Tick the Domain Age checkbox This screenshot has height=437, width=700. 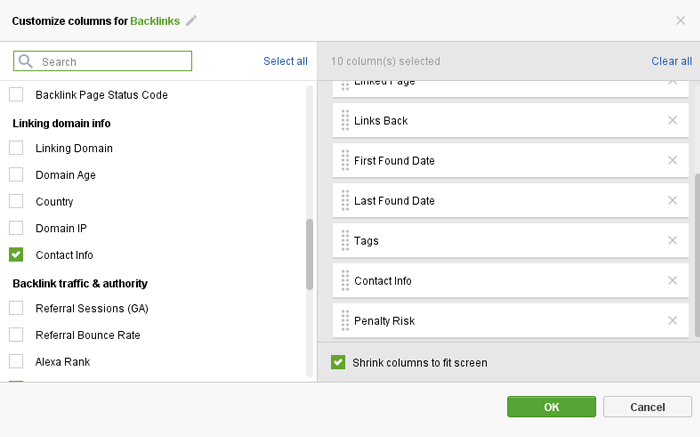(16, 175)
